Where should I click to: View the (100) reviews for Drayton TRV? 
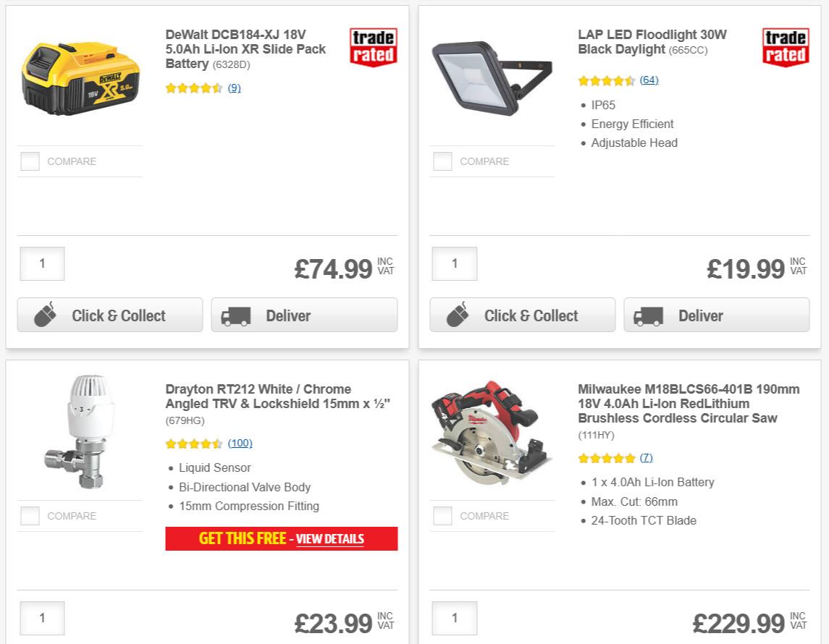pos(240,443)
